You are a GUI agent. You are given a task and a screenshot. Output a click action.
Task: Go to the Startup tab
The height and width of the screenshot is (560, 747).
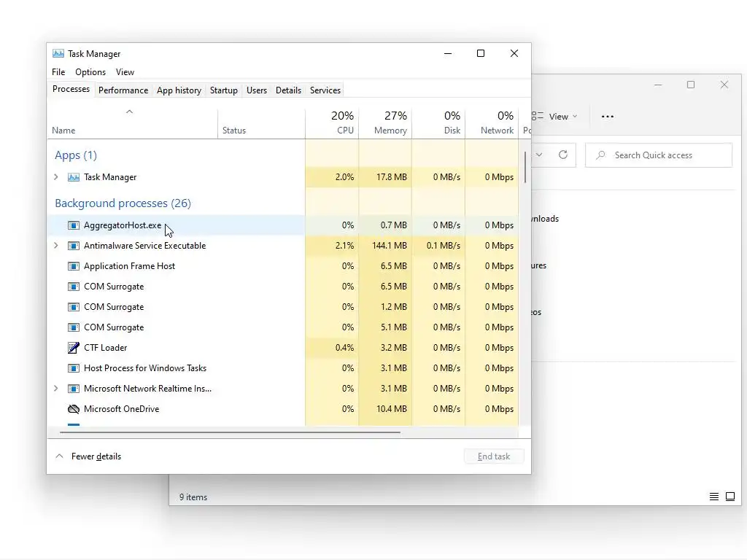224,90
